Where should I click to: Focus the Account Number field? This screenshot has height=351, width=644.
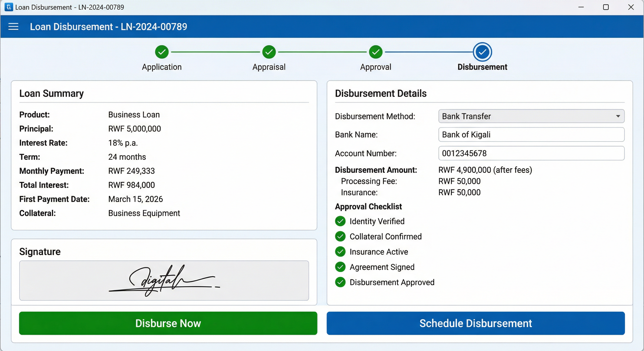point(531,153)
